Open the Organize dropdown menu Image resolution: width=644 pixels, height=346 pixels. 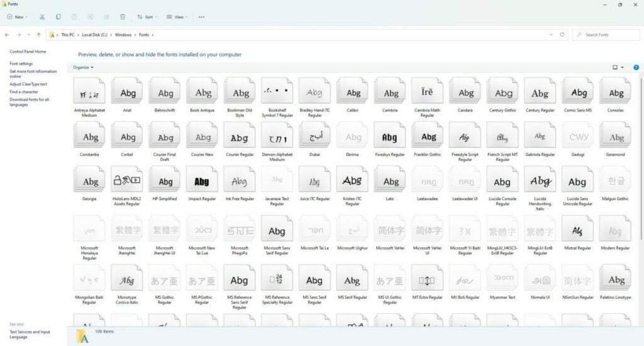click(83, 67)
